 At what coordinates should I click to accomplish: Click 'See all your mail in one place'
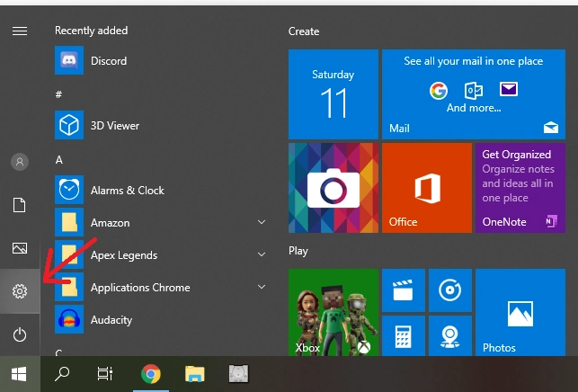tap(474, 61)
